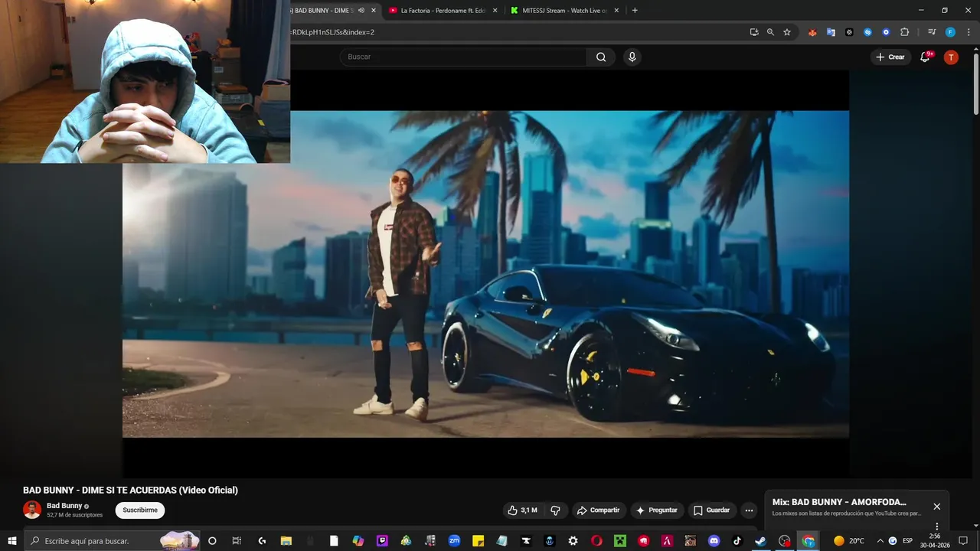Screen dimensions: 980x551
Task: Click the 52,7 M de suscriptores text
Action: coord(75,515)
